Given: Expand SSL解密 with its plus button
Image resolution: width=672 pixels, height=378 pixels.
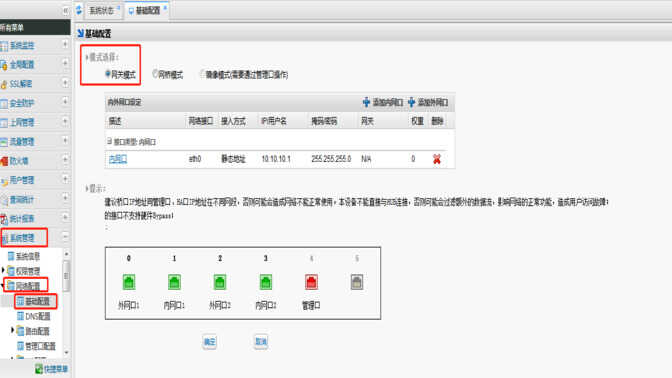Looking at the screenshot, I should (x=65, y=82).
